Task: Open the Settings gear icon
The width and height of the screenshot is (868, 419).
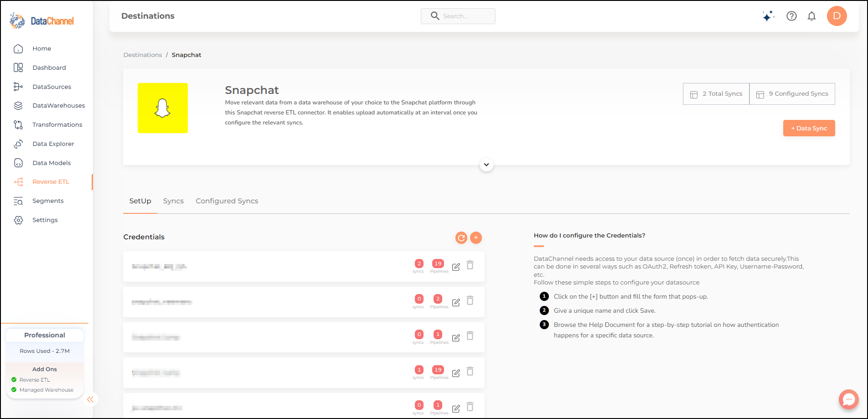Action: click(x=18, y=220)
